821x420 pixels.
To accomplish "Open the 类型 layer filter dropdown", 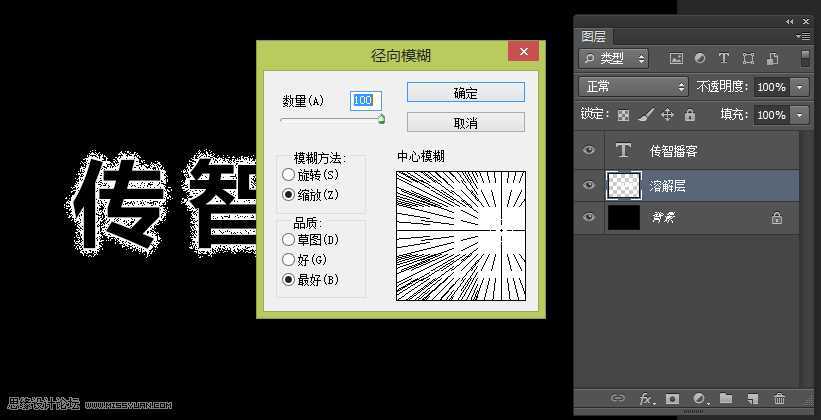I will pos(614,59).
